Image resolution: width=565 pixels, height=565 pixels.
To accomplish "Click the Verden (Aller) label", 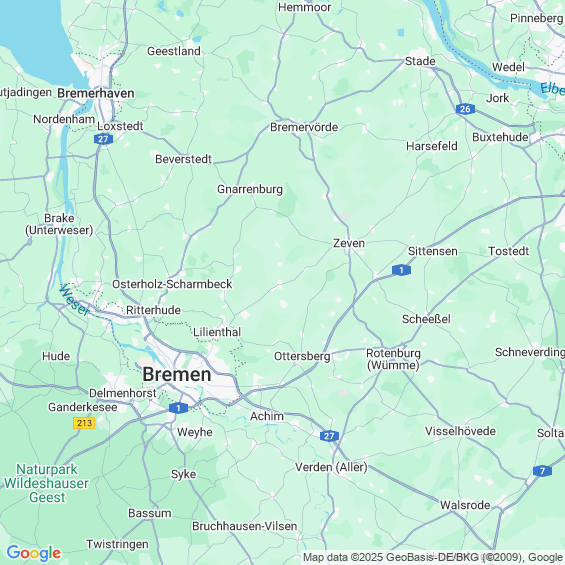I will click(x=331, y=467).
